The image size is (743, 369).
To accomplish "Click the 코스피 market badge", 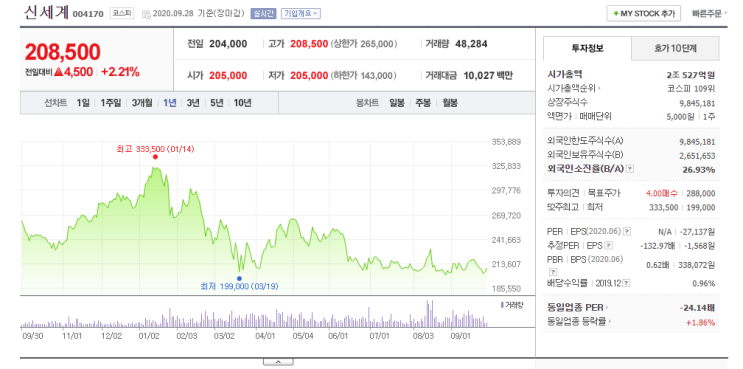I will tap(122, 13).
